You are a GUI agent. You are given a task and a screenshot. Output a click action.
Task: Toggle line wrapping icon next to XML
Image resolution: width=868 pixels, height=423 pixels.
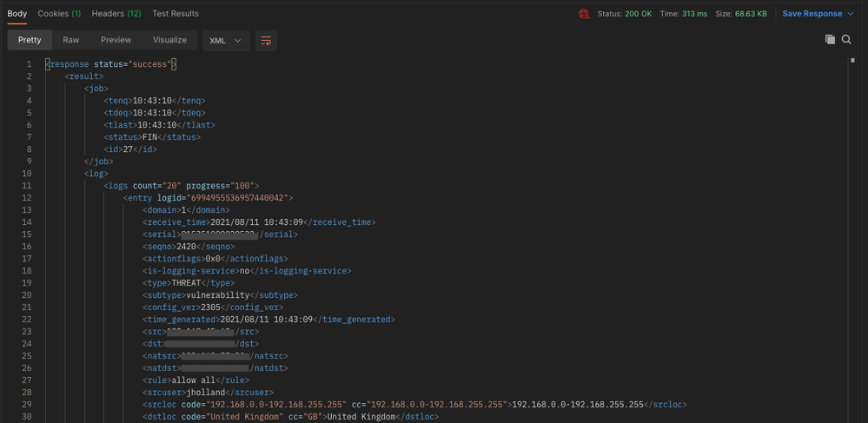pos(266,40)
